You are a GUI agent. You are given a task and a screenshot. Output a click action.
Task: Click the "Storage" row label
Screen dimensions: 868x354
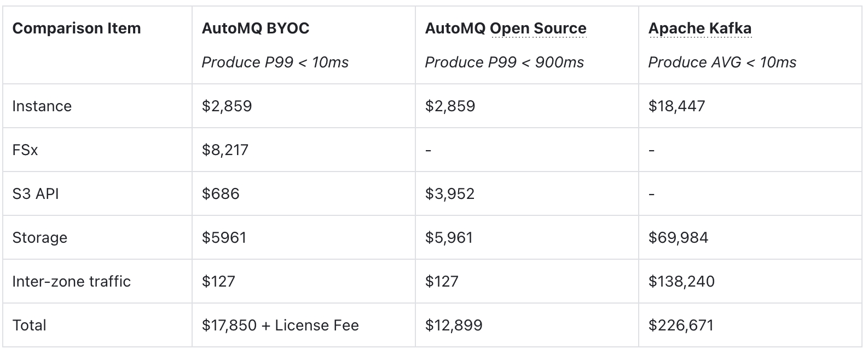coord(40,238)
